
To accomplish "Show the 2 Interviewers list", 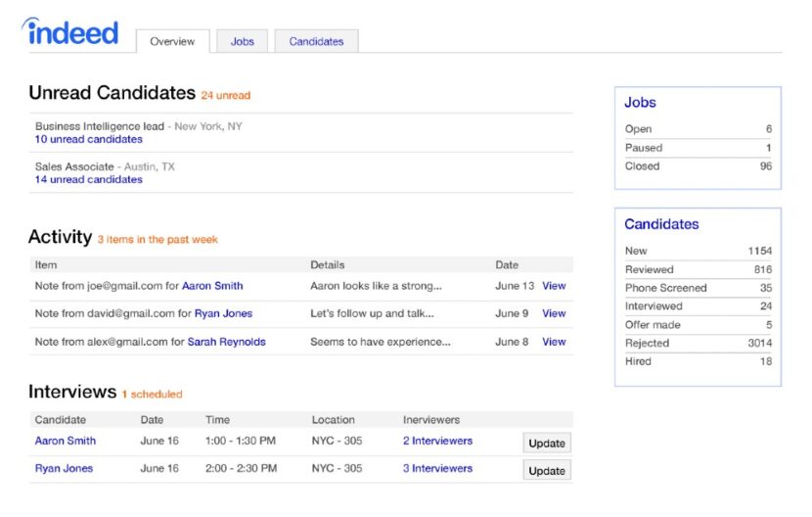I will pyautogui.click(x=437, y=441).
